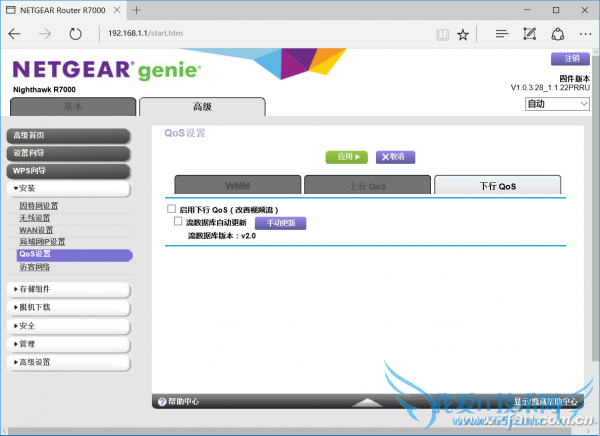Open 高级首页 in sidebar
The height and width of the screenshot is (436, 600).
click(68, 136)
